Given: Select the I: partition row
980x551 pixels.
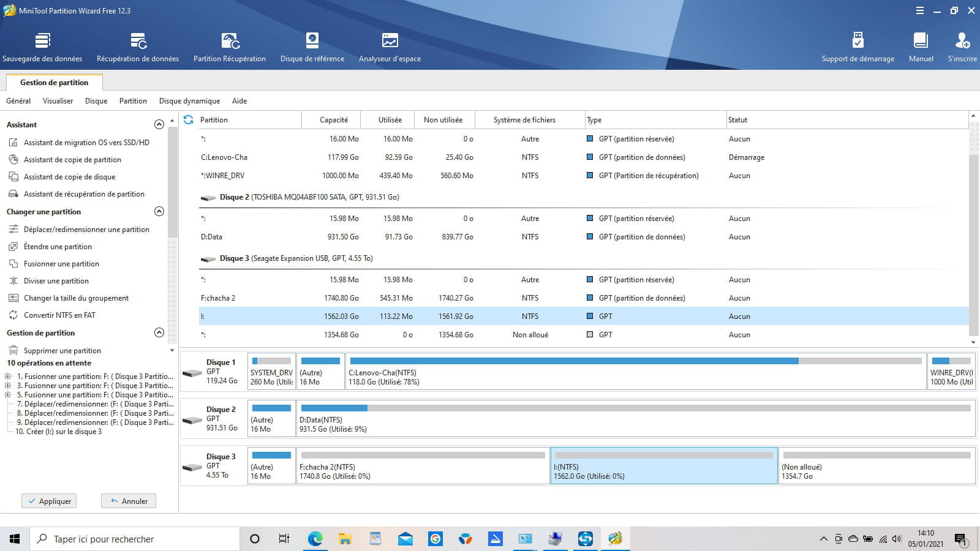Looking at the screenshot, I should point(584,317).
